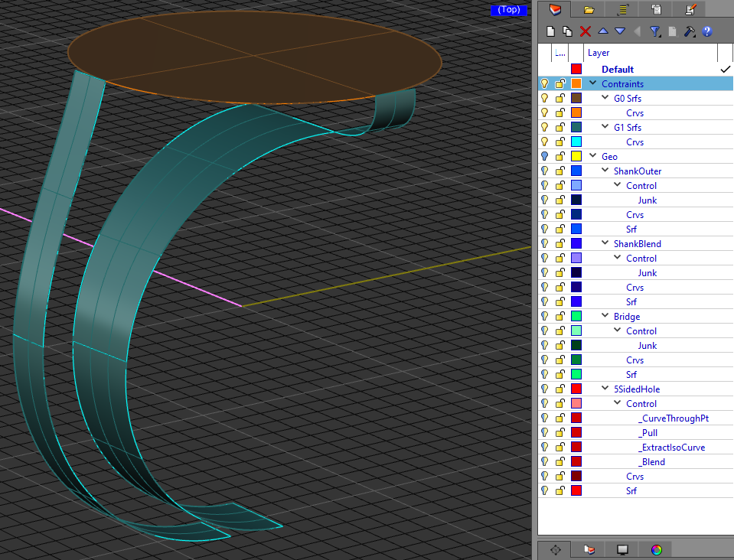The height and width of the screenshot is (560, 734).
Task: Lock the _Pull layer padlock
Action: 559,432
